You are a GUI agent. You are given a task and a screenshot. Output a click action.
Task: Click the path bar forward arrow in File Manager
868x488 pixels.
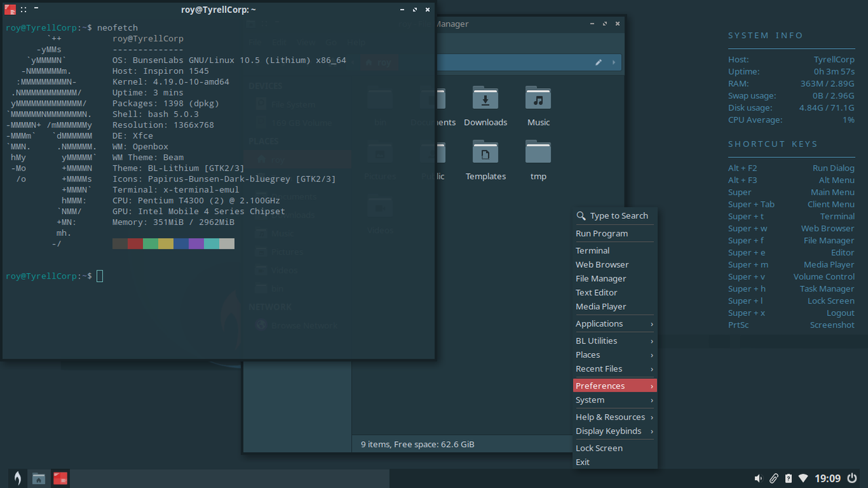[614, 62]
